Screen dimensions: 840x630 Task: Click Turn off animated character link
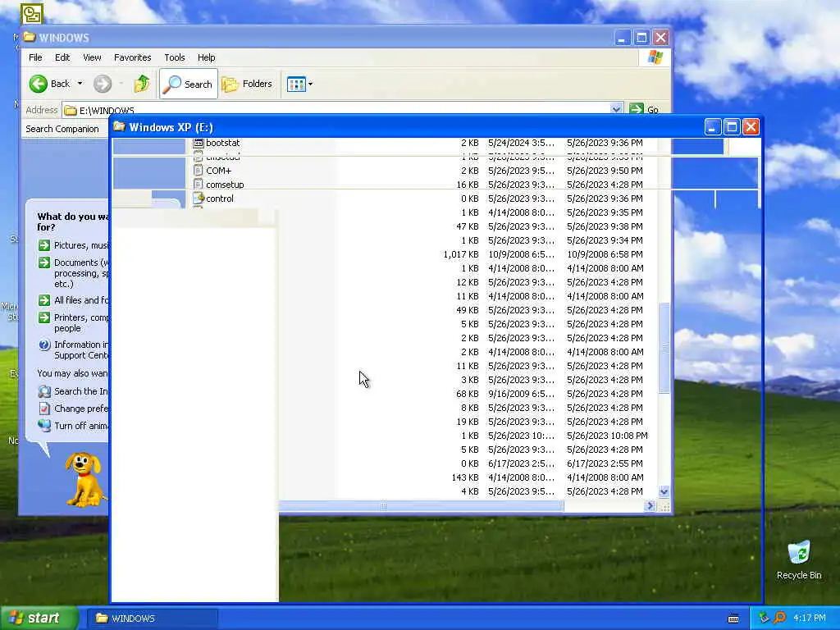73,426
